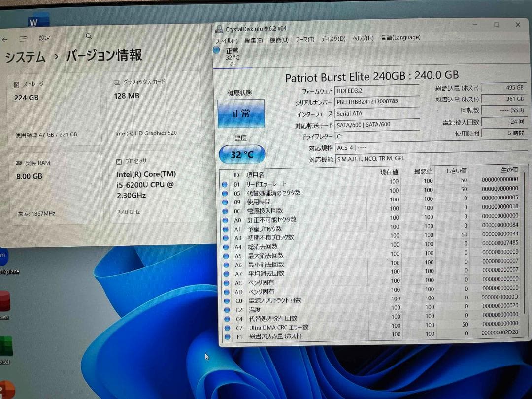Click the 正常 health status button
This screenshot has width=532, height=399.
pyautogui.click(x=241, y=113)
